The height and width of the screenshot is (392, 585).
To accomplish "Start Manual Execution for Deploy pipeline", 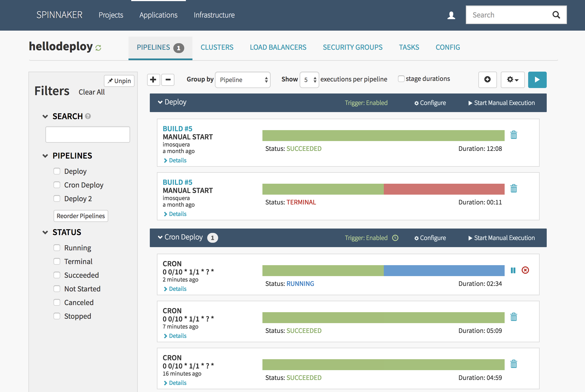I will coord(501,103).
